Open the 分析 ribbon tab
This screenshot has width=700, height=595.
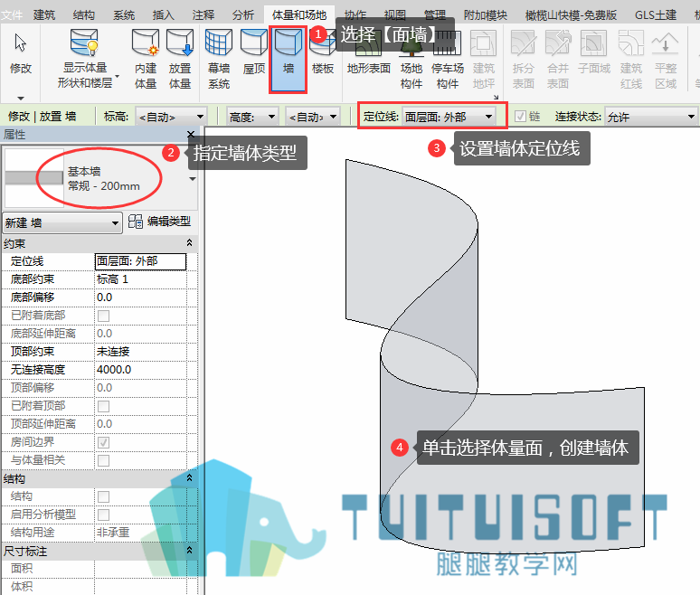tap(243, 14)
